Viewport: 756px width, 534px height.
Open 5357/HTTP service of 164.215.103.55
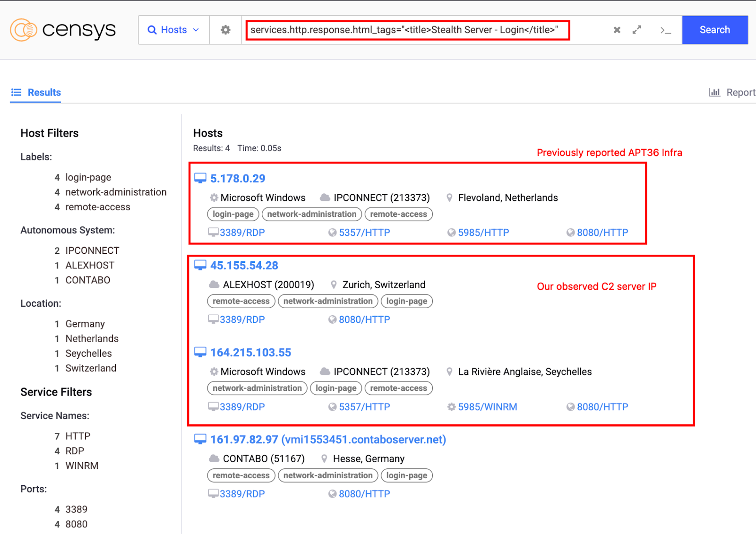pyautogui.click(x=364, y=406)
